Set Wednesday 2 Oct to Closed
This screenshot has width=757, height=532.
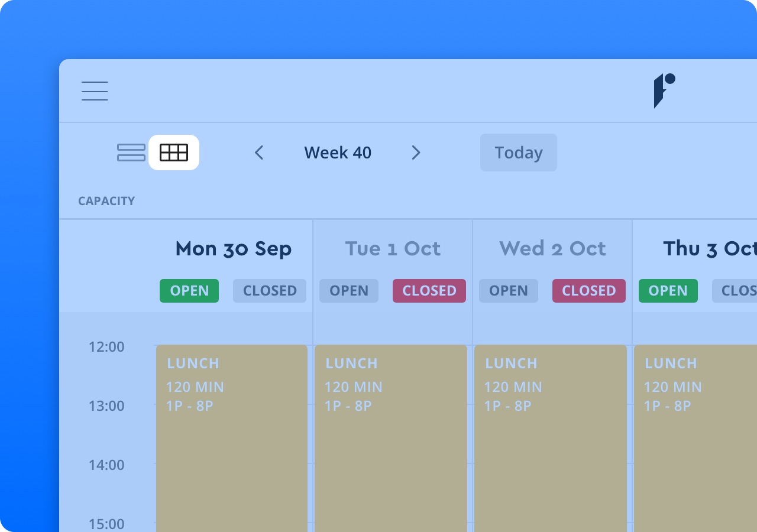589,291
